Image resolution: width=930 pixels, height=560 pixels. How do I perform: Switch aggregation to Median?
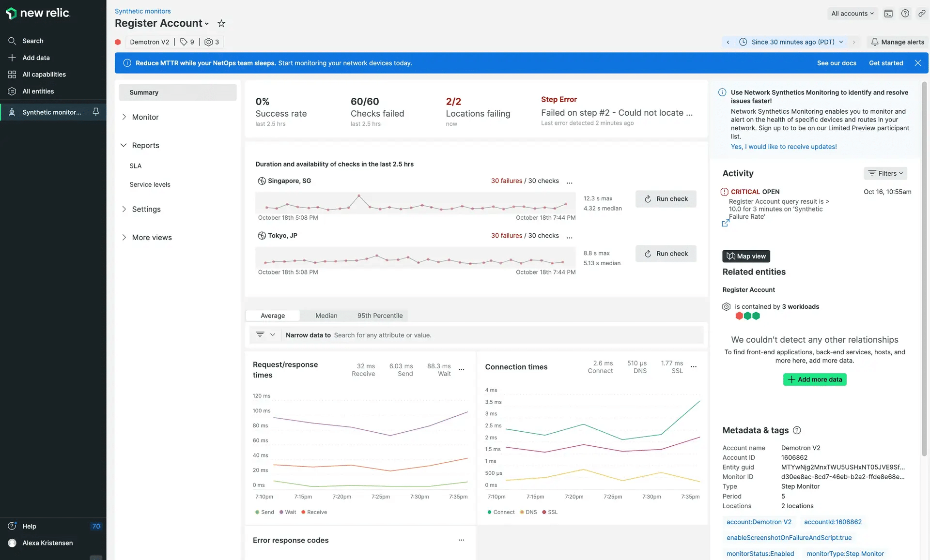tap(326, 315)
